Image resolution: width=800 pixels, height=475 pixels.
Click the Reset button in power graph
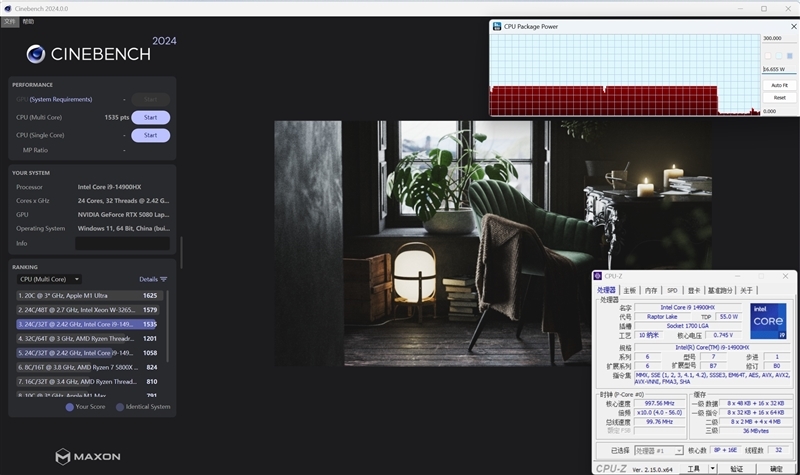779,97
